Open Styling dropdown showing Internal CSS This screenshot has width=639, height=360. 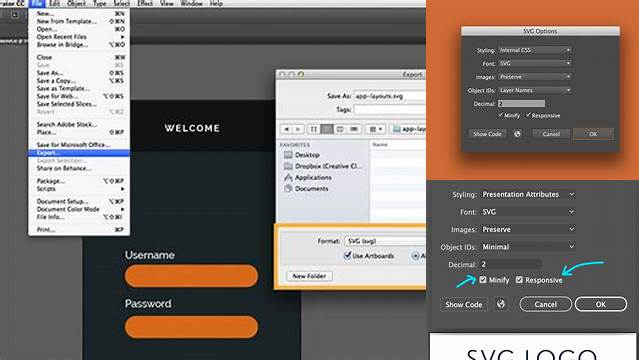pyautogui.click(x=535, y=50)
